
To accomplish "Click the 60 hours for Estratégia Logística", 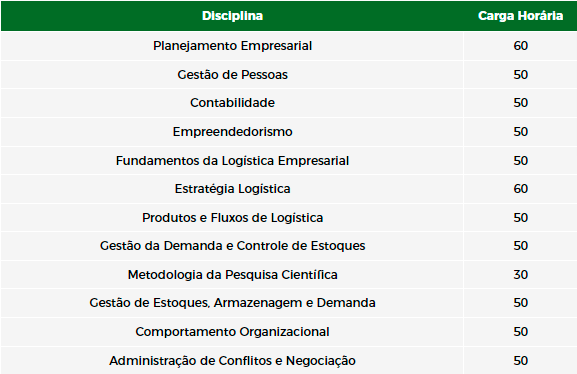I will click(x=520, y=189).
